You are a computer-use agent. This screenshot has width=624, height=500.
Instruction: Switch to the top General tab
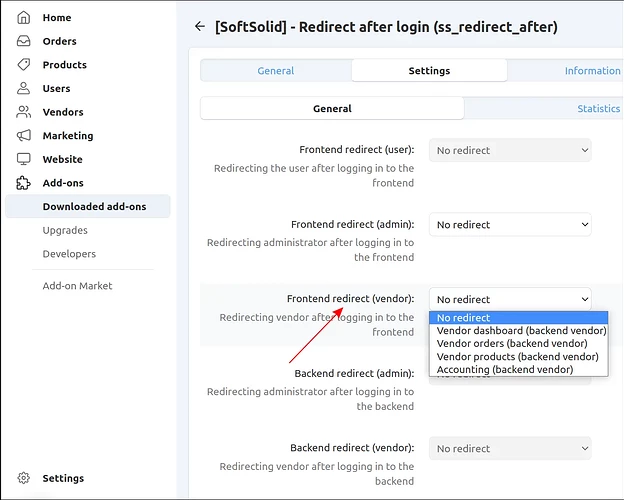[276, 70]
